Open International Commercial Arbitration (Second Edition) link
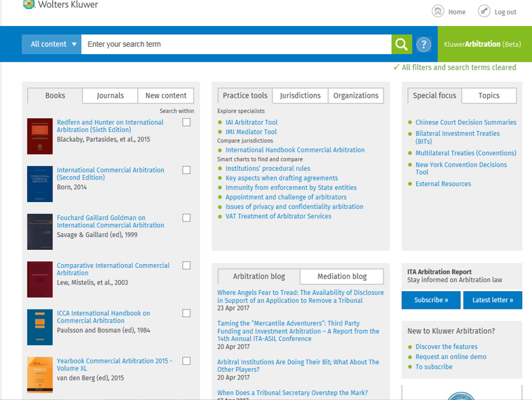This screenshot has width=532, height=400. tap(110, 173)
